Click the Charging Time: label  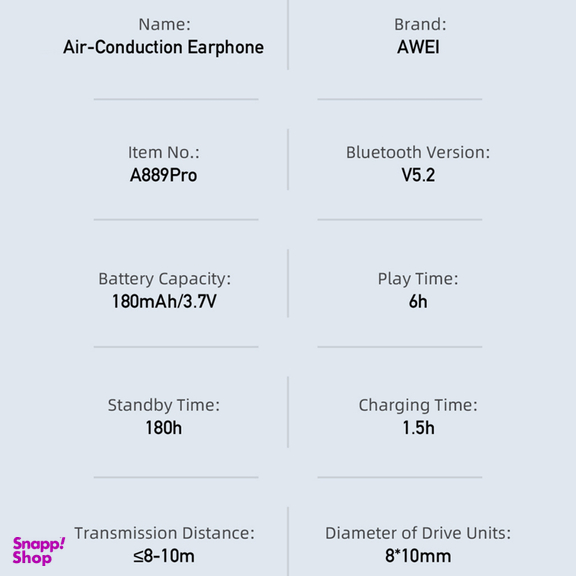point(418,406)
